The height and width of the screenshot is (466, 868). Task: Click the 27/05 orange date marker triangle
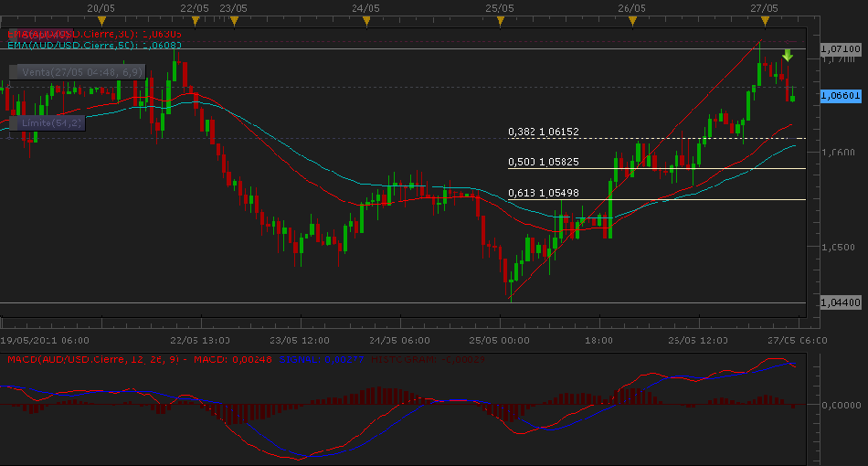pyautogui.click(x=765, y=19)
